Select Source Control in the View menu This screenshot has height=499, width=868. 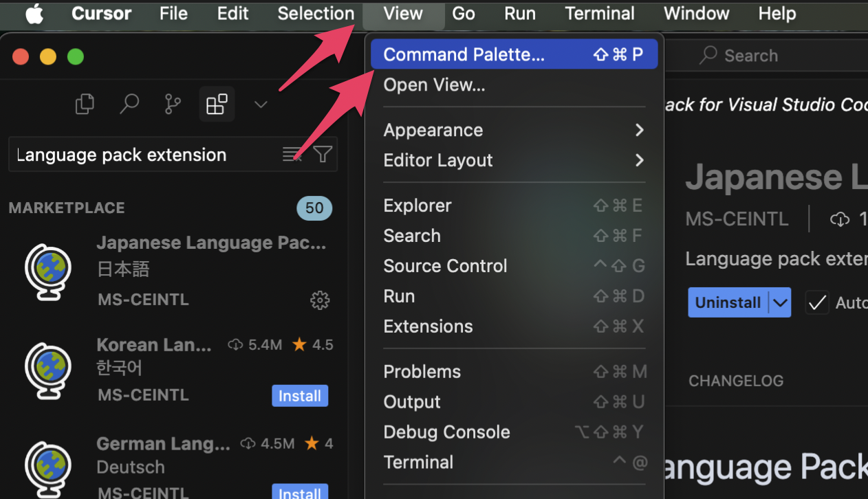coord(514,266)
